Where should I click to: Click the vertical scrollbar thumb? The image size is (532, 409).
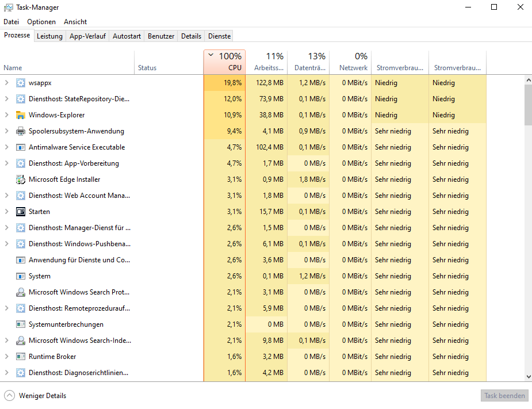click(x=529, y=105)
